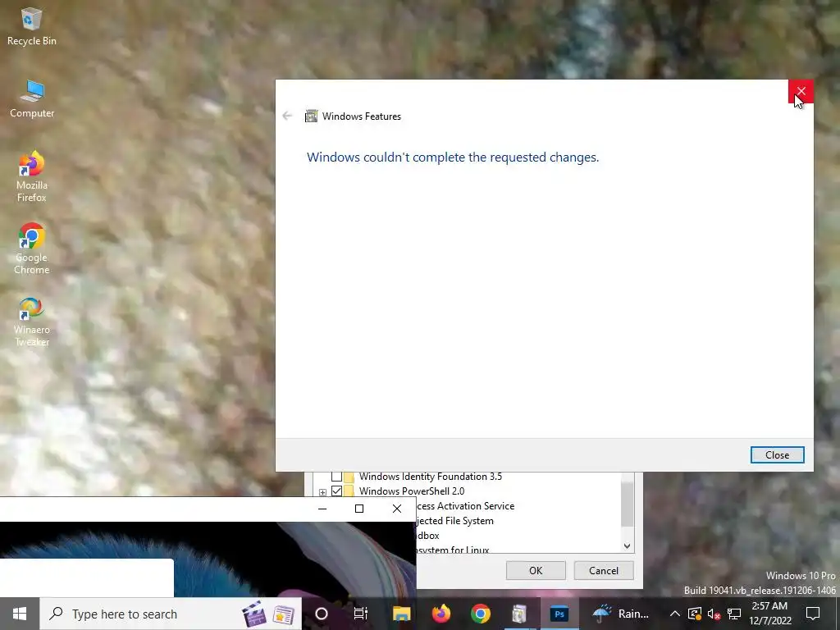Open File Explorer from taskbar
The height and width of the screenshot is (630, 840).
point(401,614)
